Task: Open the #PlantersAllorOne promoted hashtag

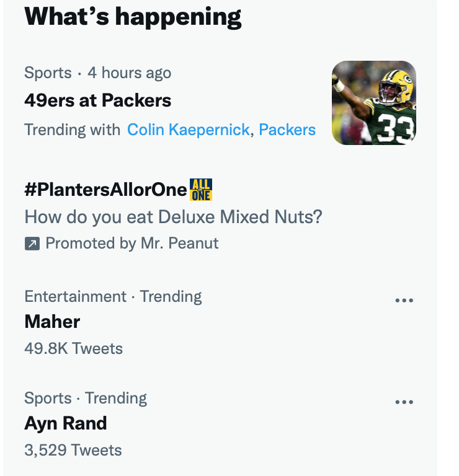Action: (105, 190)
